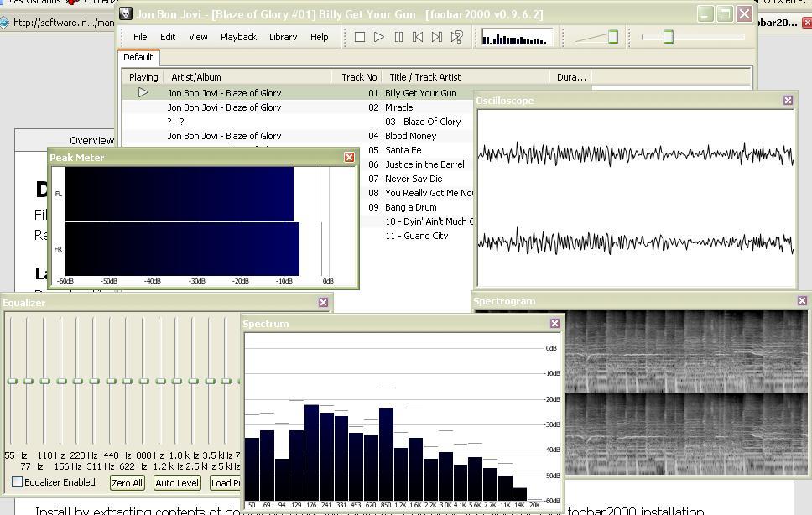Click the Stop playback icon
Viewport: 812px width, 515px height.
[360, 36]
